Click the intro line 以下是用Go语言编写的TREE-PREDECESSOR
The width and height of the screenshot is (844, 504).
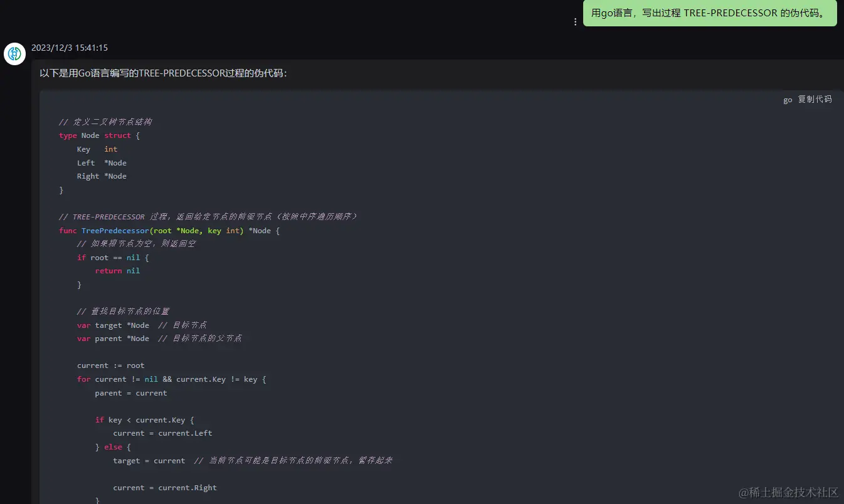(163, 73)
